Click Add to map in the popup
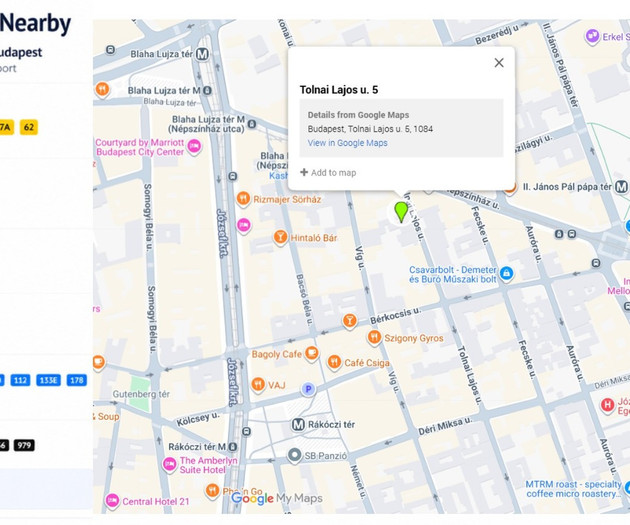The width and height of the screenshot is (630, 525). tap(328, 173)
